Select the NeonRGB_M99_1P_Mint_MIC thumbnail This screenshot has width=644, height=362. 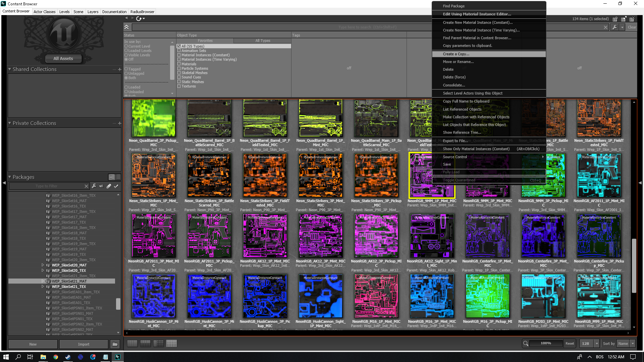point(599,296)
